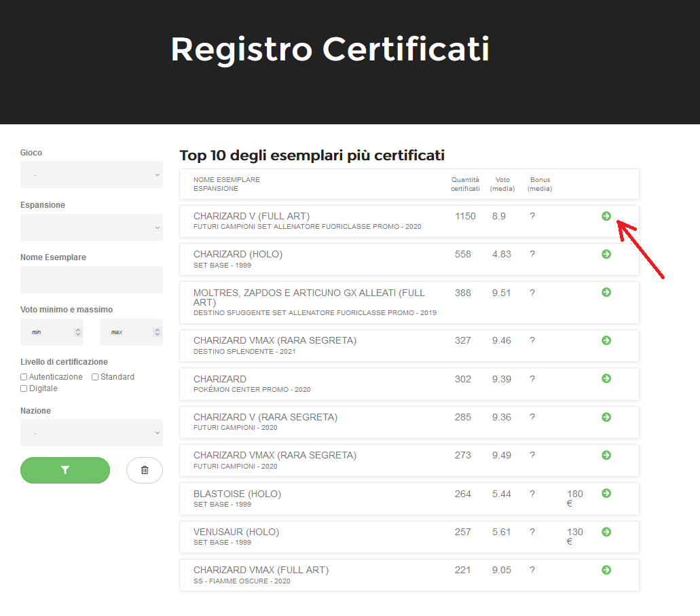Select the Voto (media) column header
Viewport: 700px width, 616px height.
pos(502,184)
